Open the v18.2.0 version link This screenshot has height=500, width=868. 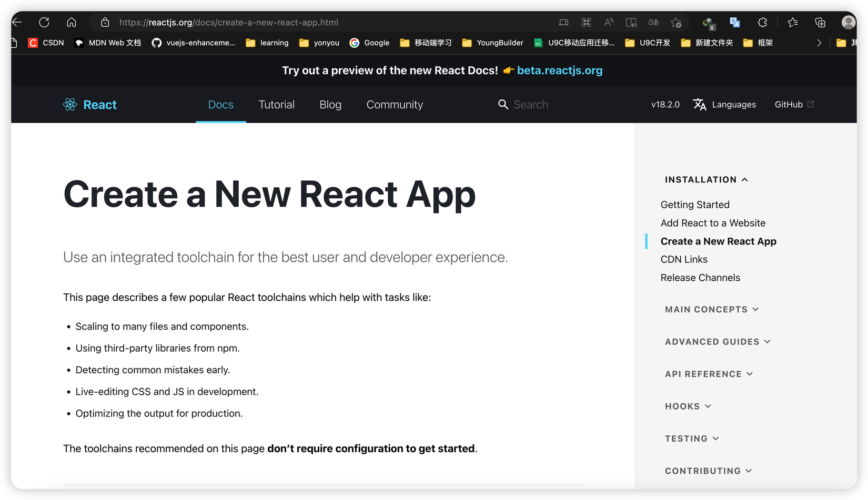pyautogui.click(x=665, y=105)
